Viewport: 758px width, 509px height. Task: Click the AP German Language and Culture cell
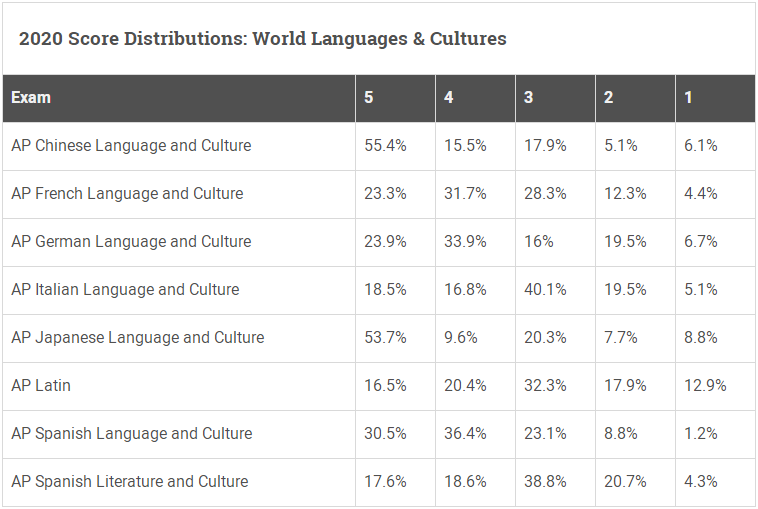[131, 242]
